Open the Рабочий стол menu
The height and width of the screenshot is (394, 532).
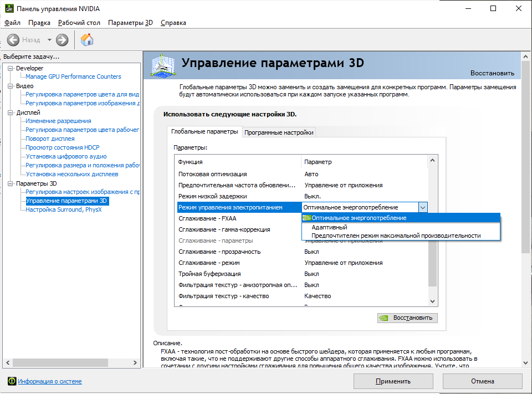(79, 23)
